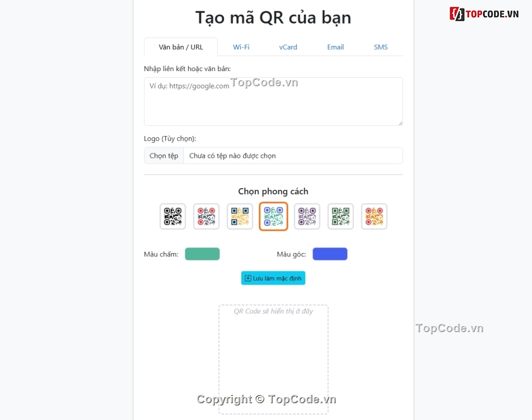Select the Văn bản / URL tab
Viewport: 532px width, 420px height.
[x=181, y=47]
